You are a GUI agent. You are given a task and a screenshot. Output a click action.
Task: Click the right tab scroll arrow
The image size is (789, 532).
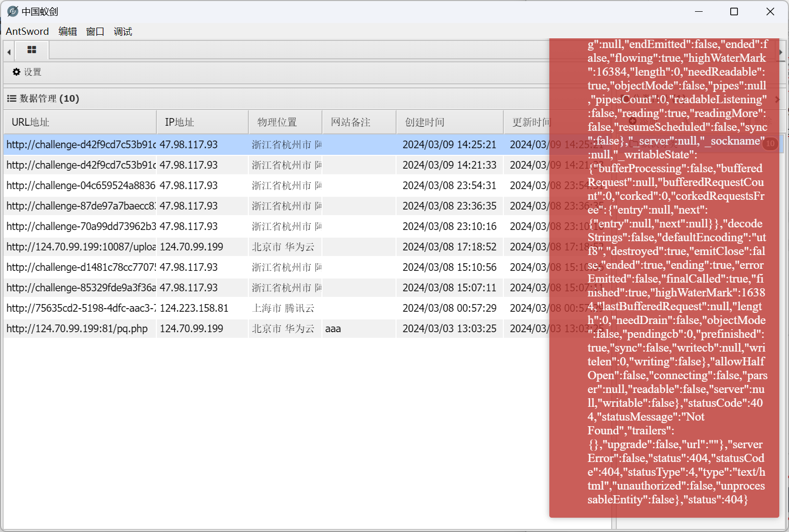click(780, 52)
